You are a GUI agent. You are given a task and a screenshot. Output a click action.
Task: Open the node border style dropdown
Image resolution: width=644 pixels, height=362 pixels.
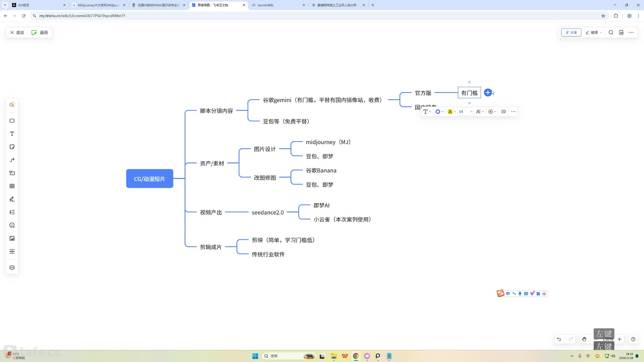[x=439, y=112]
